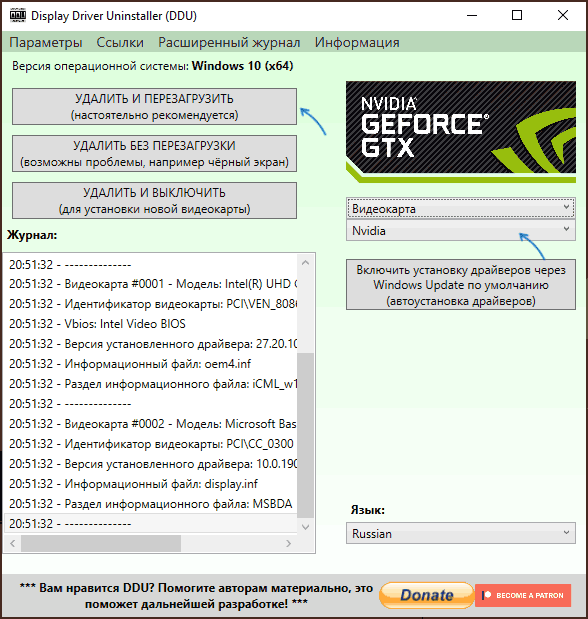
Task: Select log line PCI\CC_0300 identifier
Action: 150,444
